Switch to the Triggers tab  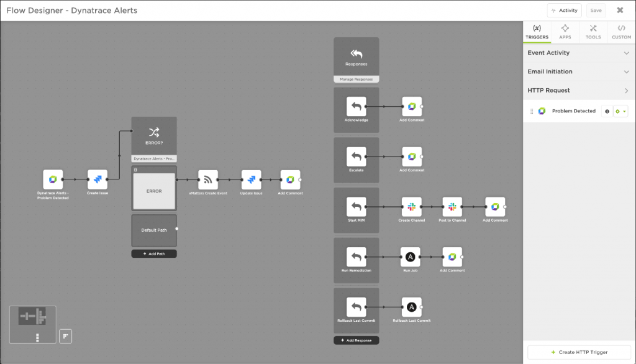pyautogui.click(x=537, y=32)
